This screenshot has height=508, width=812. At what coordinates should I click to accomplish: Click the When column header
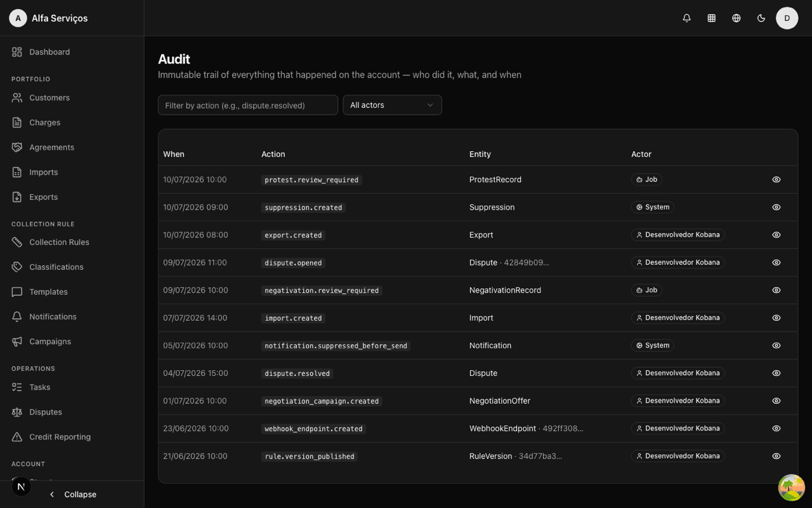(174, 154)
